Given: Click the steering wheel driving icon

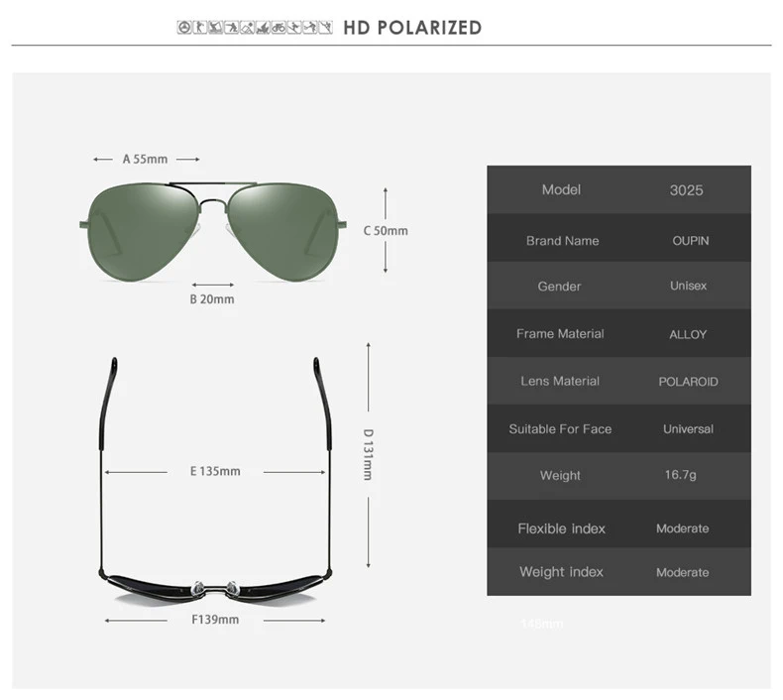Looking at the screenshot, I should click(184, 27).
